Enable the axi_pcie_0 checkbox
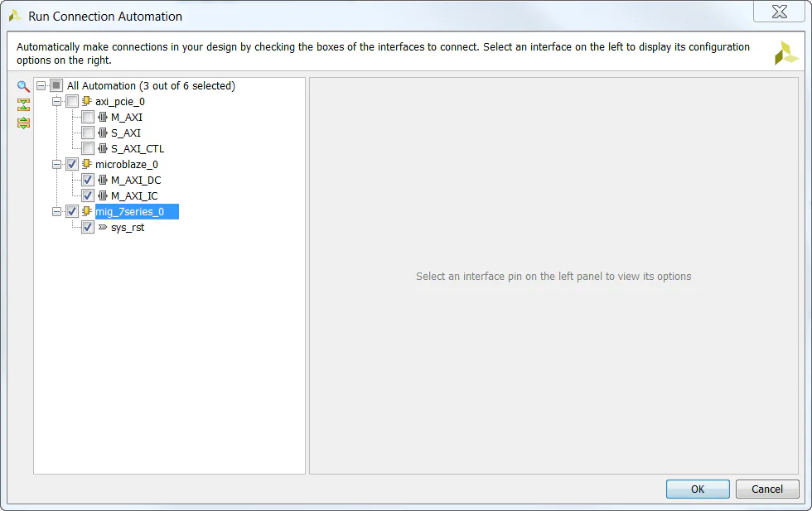 click(x=72, y=101)
